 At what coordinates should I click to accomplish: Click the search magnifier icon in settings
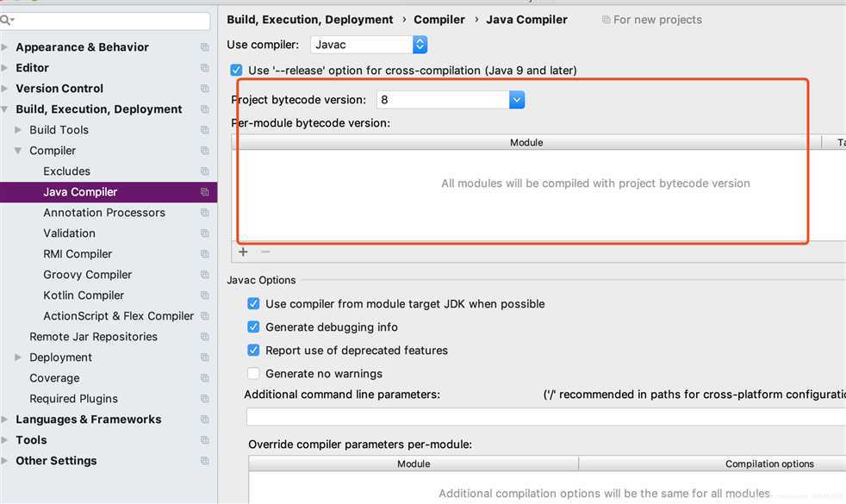[7, 21]
